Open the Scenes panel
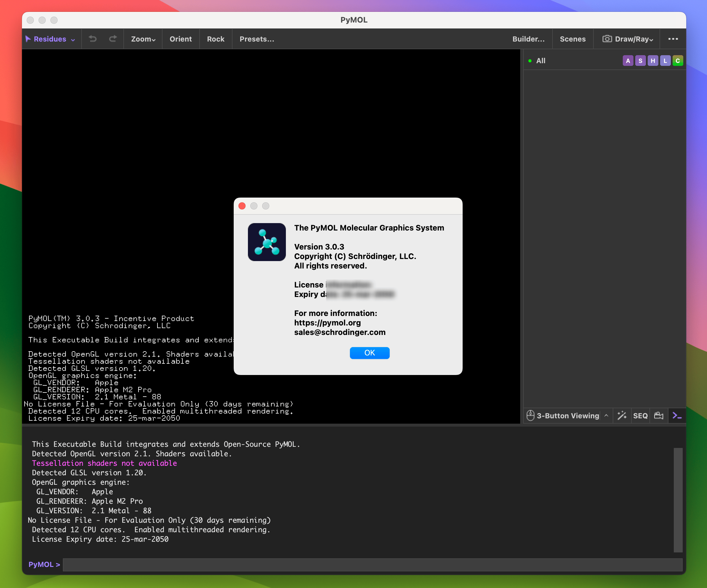Screen dimensions: 707x588 [572, 39]
